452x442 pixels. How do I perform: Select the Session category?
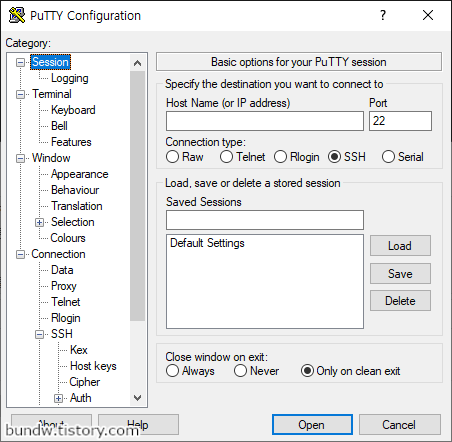pyautogui.click(x=50, y=62)
